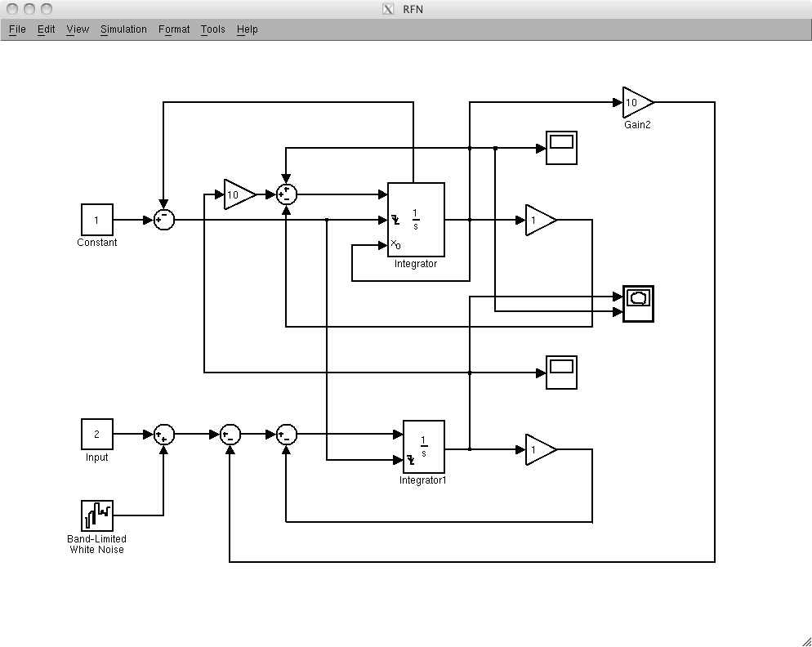Click the window resize grip corner
The width and height of the screenshot is (812, 647).
click(x=805, y=640)
